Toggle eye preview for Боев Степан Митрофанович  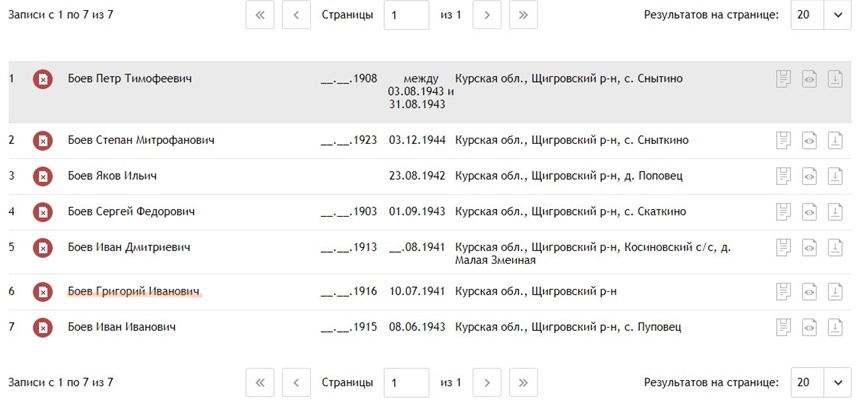[x=809, y=141]
